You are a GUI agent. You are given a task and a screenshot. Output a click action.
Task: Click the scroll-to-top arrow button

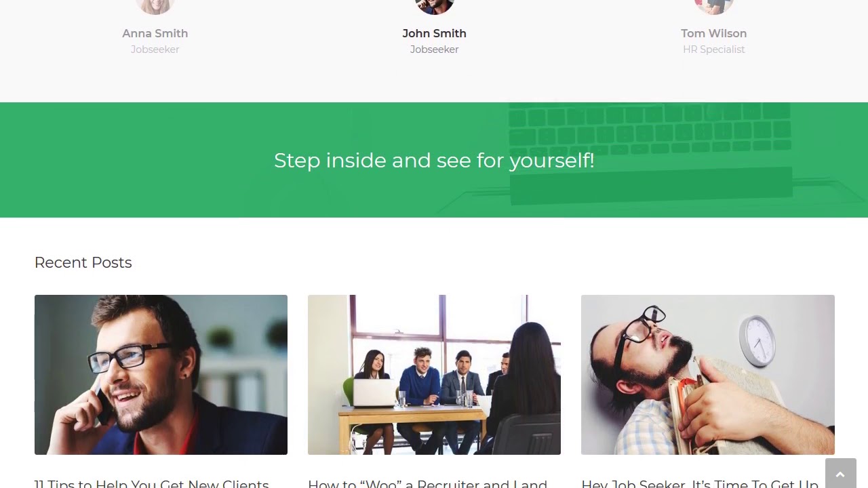pyautogui.click(x=840, y=473)
